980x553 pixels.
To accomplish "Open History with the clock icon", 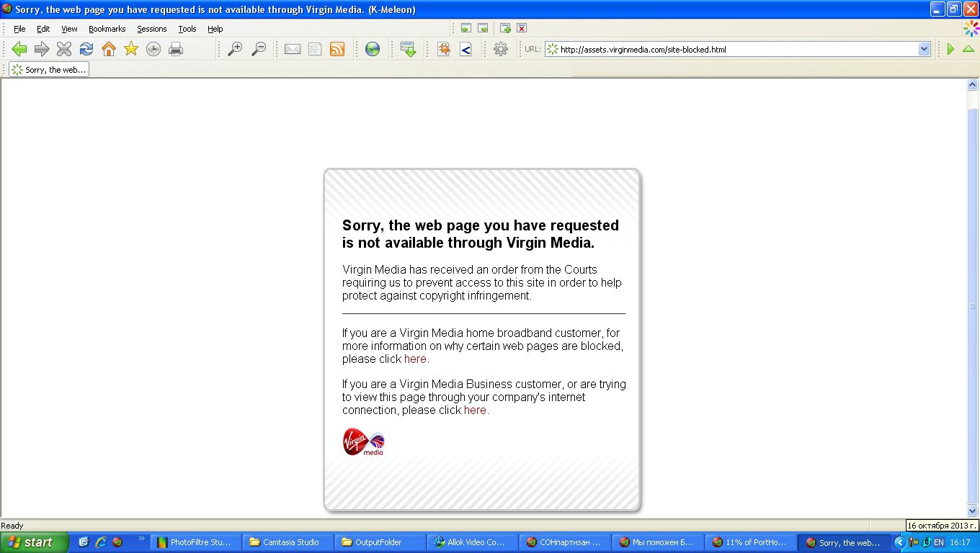I will coord(153,49).
